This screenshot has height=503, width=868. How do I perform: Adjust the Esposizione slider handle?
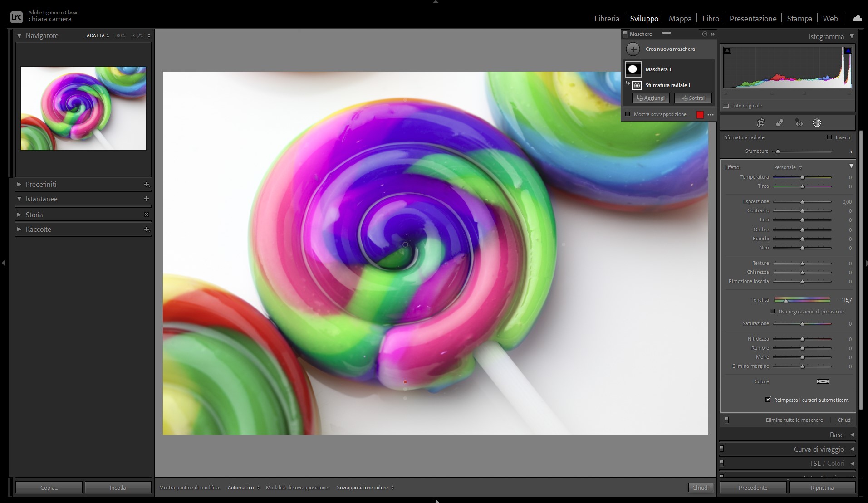(802, 202)
